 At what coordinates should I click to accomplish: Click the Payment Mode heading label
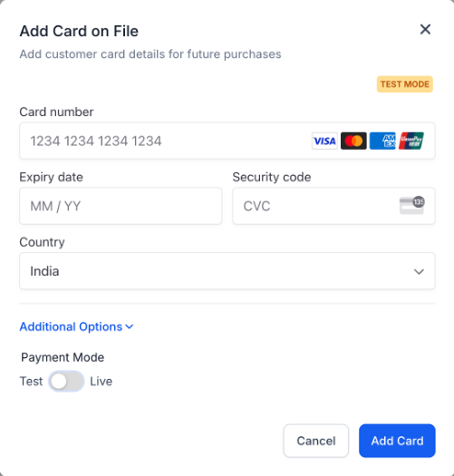[63, 357]
